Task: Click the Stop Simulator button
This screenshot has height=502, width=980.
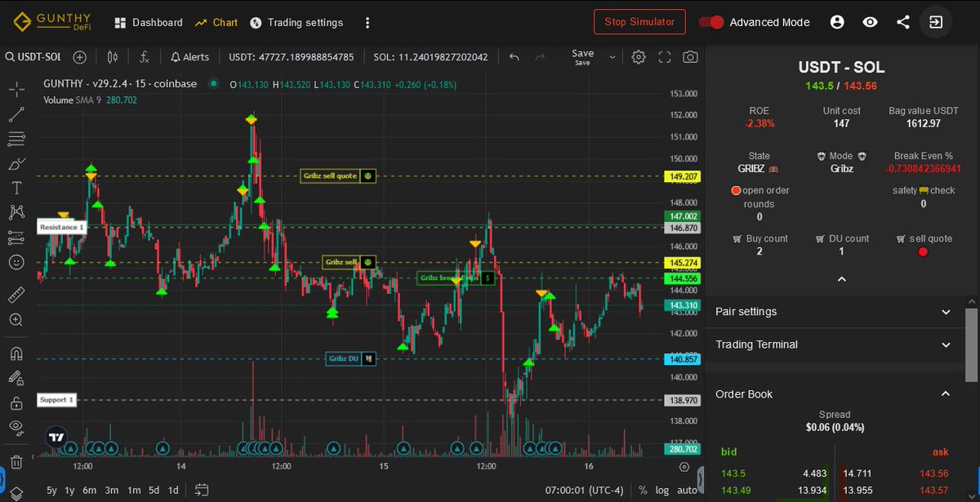Action: pyautogui.click(x=639, y=22)
